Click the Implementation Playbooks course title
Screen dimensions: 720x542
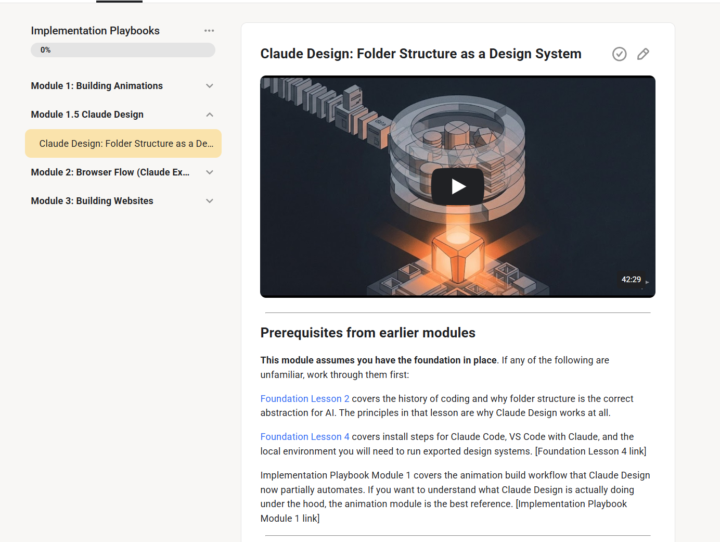pyautogui.click(x=95, y=31)
